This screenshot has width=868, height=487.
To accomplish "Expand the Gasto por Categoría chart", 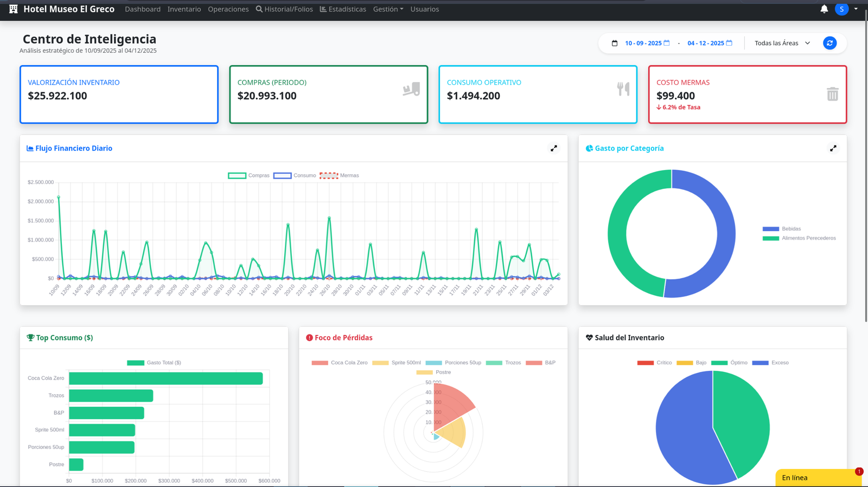I will [x=833, y=148].
